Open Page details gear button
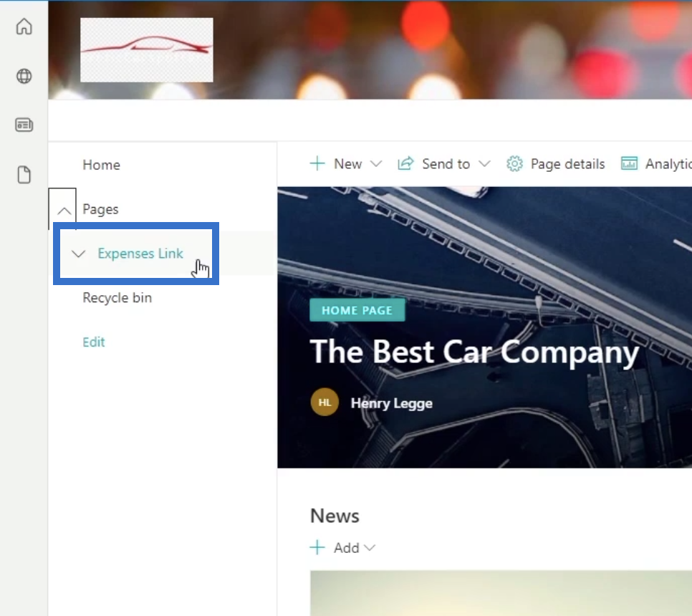The width and height of the screenshot is (692, 616). (556, 164)
